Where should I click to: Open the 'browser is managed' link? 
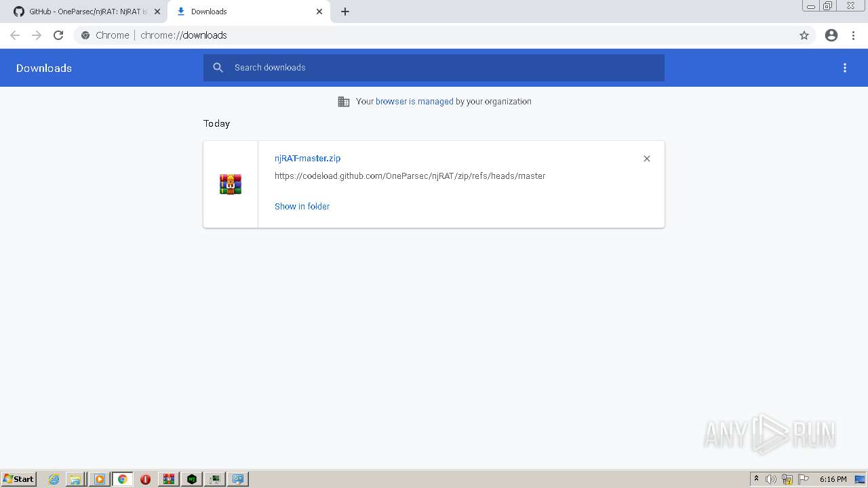[414, 101]
